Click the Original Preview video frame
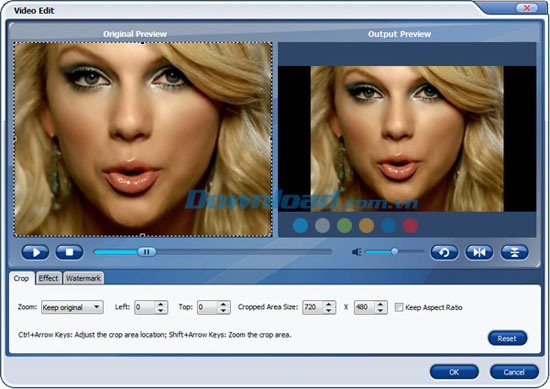550x389 pixels. coord(143,139)
